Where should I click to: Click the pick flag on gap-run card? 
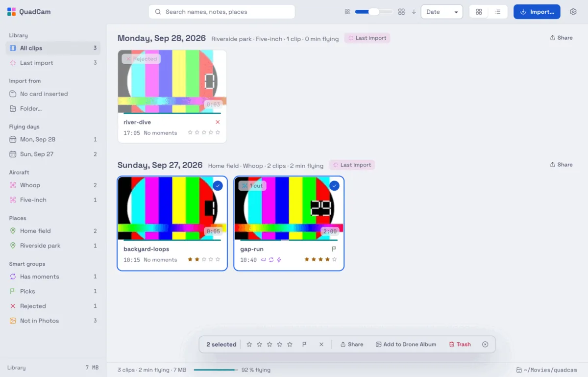pyautogui.click(x=334, y=249)
